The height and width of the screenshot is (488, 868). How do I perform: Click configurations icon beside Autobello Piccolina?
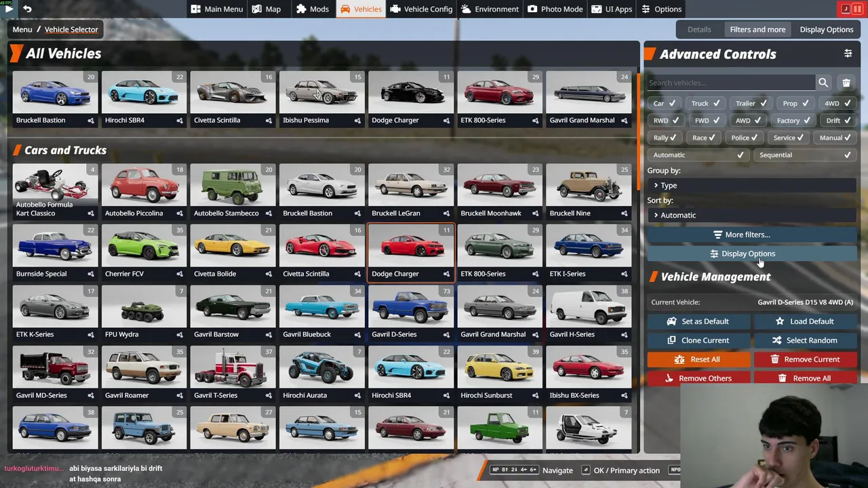click(180, 213)
